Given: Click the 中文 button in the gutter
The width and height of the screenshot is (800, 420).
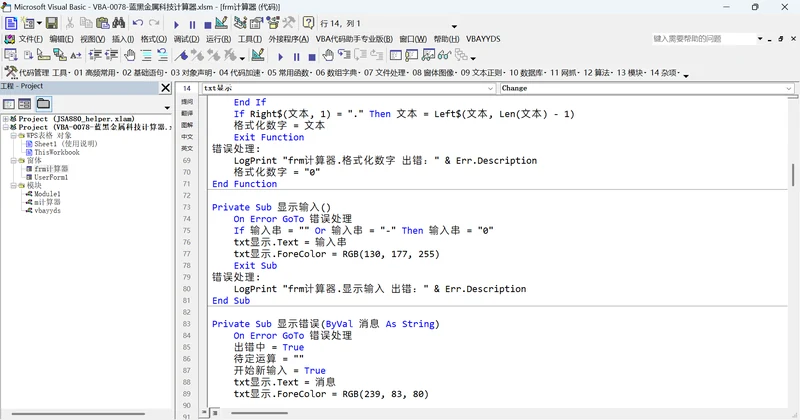Looking at the screenshot, I should (187, 137).
